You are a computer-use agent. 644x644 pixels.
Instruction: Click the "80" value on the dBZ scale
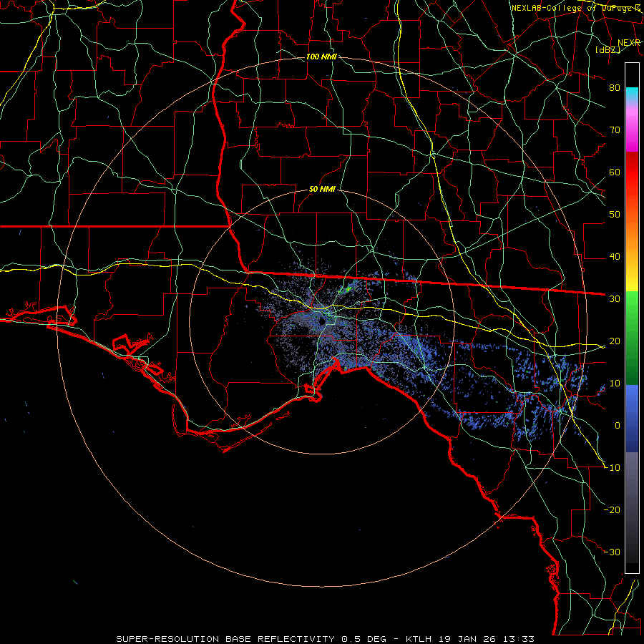(x=615, y=88)
